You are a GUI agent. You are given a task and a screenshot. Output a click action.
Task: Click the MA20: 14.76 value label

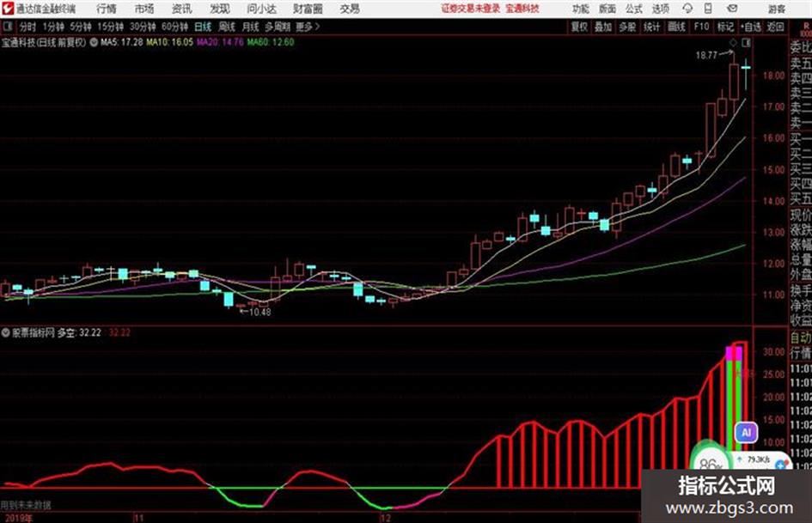click(x=220, y=42)
